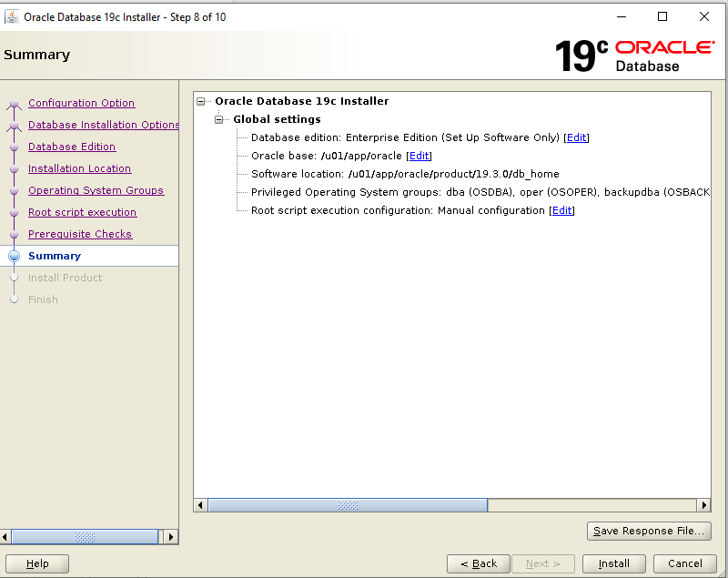Image resolution: width=728 pixels, height=578 pixels.
Task: Jump to the Database Edition step
Action: 72,147
